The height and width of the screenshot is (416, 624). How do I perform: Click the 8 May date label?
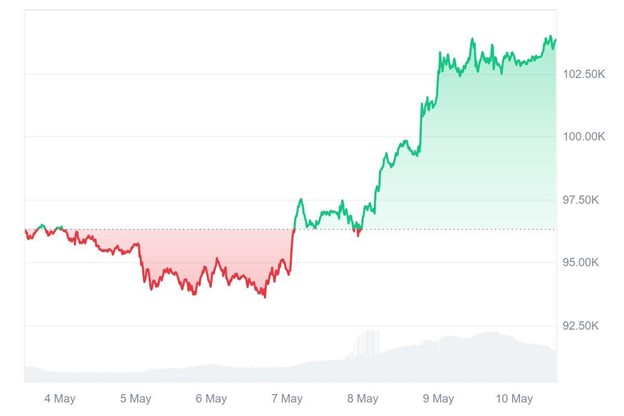coord(363,398)
